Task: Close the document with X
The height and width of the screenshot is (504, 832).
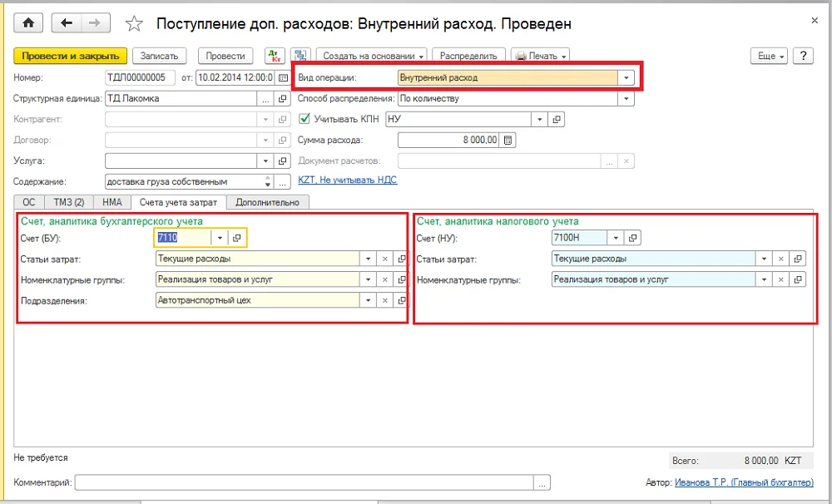Action: coord(815,21)
